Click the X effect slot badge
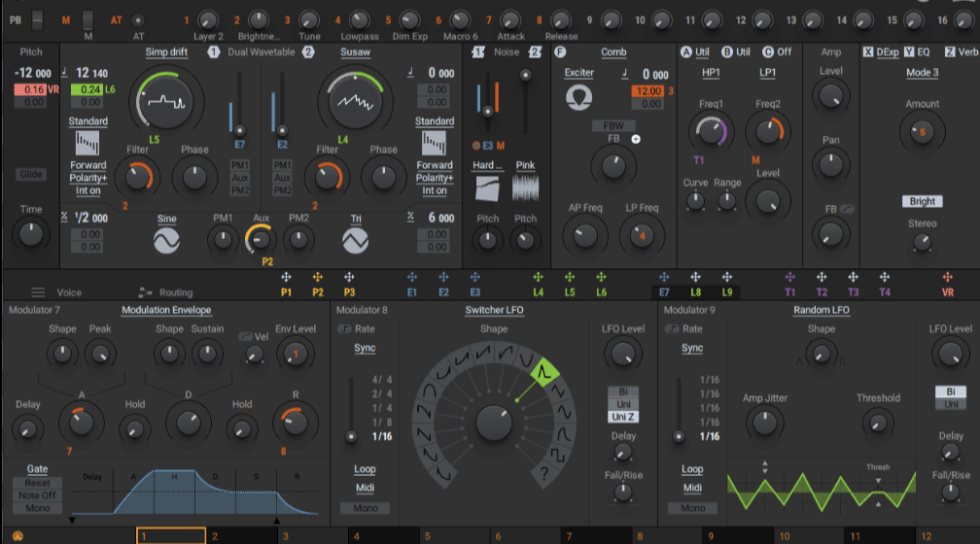Screen dimensions: 980x544 click(x=867, y=51)
